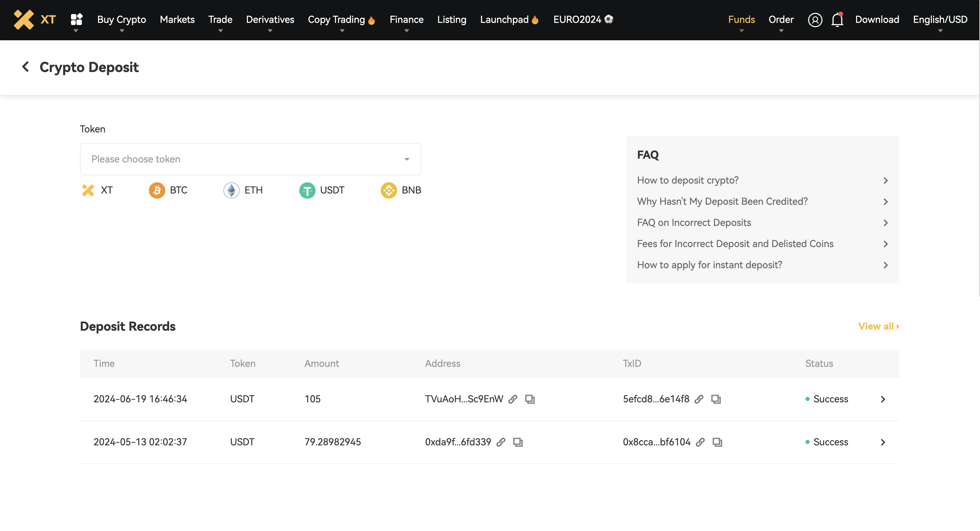View all deposit records
The image size is (980, 531).
(x=878, y=326)
